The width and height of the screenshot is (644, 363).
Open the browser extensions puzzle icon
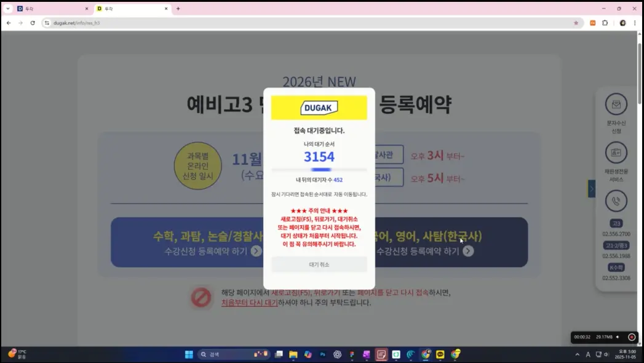point(605,22)
